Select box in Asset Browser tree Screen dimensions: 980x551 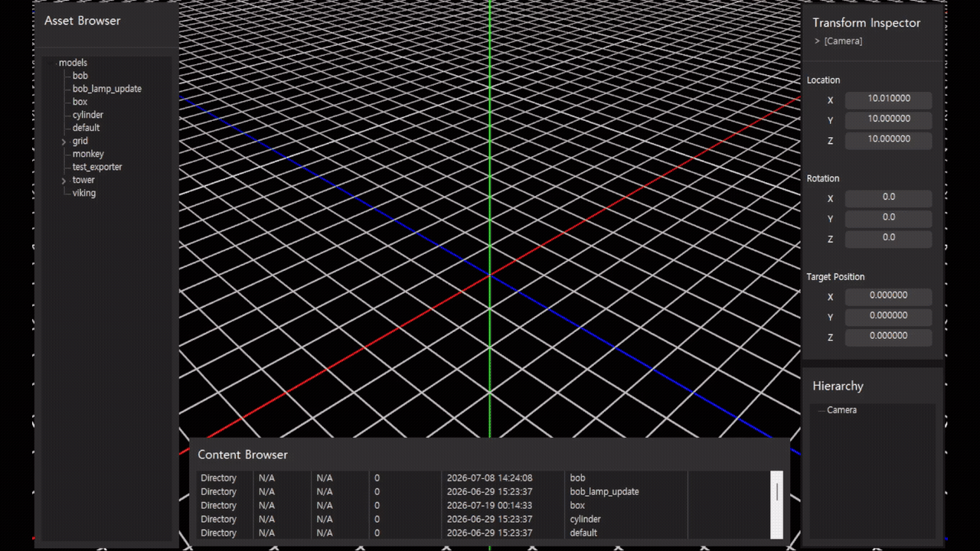point(80,102)
